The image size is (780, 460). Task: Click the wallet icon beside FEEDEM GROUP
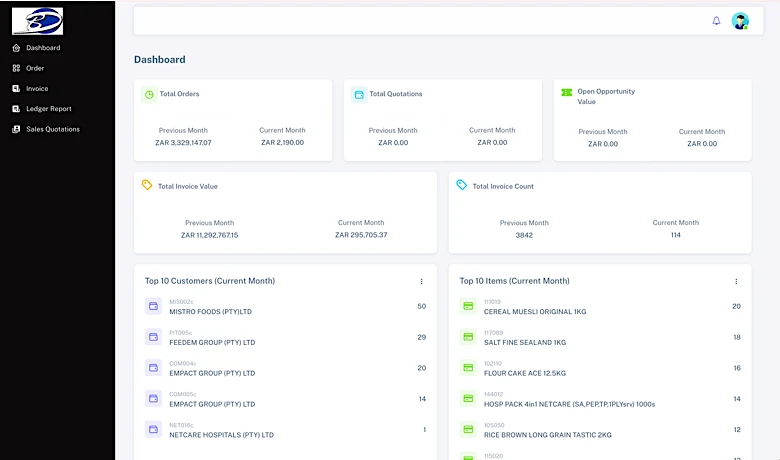click(x=153, y=337)
